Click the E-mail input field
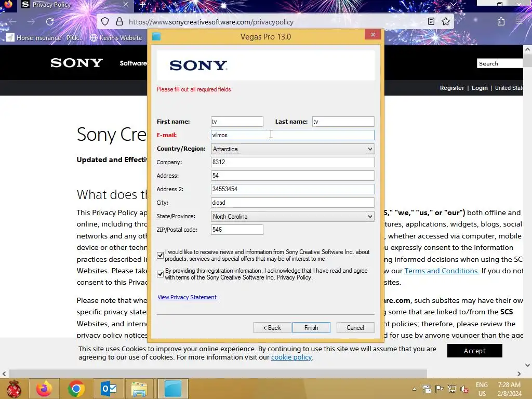The height and width of the screenshot is (399, 532). [x=292, y=135]
